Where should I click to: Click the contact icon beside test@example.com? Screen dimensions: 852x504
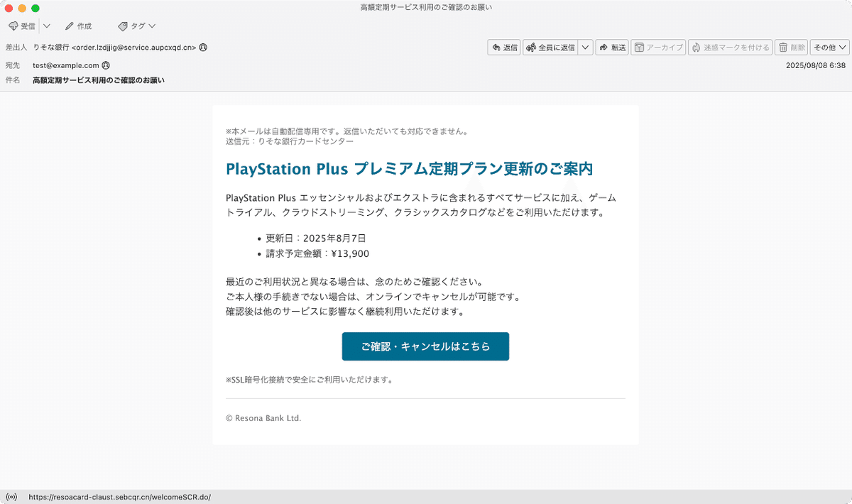106,65
